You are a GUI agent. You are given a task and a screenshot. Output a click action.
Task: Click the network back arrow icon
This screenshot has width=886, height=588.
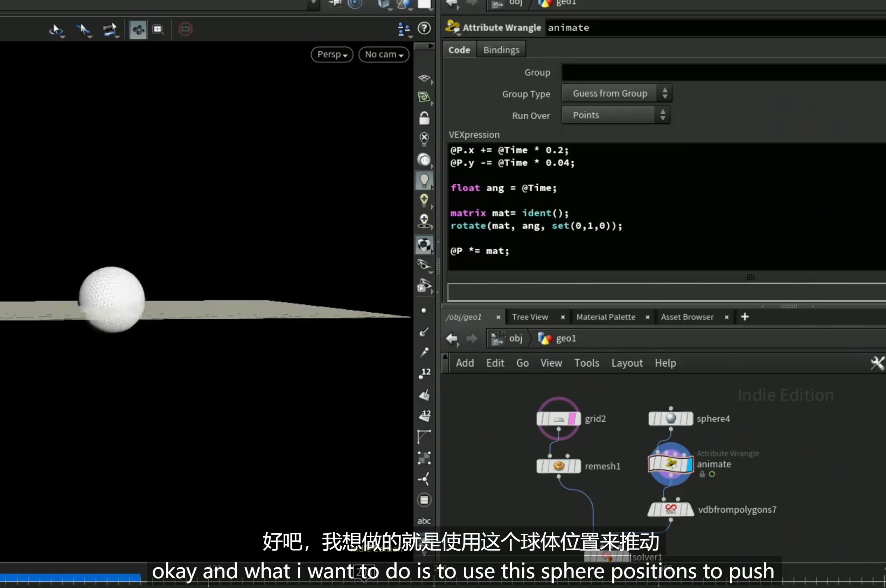tap(452, 339)
